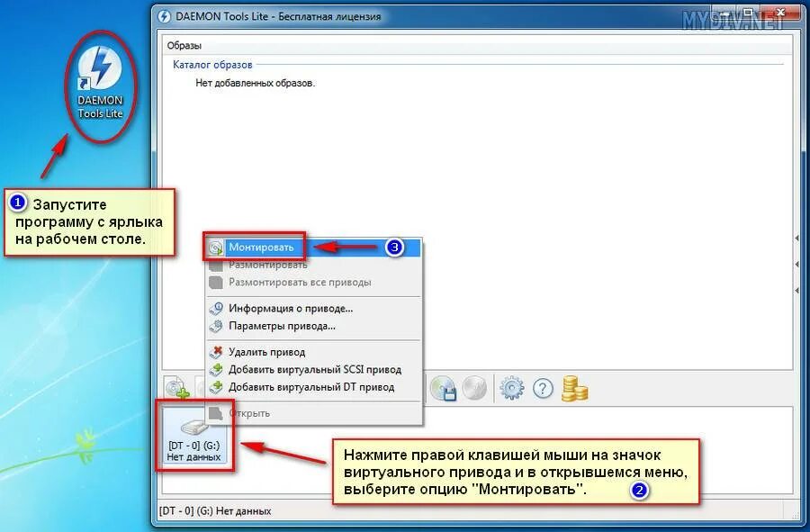Click the add image disc-with-plus toolbar icon

pyautogui.click(x=177, y=388)
